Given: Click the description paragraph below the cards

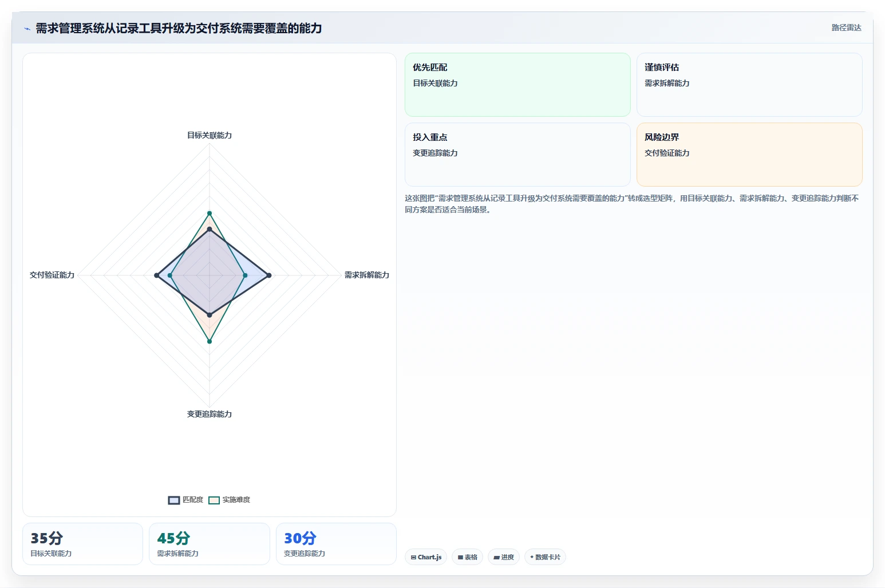Looking at the screenshot, I should [632, 204].
